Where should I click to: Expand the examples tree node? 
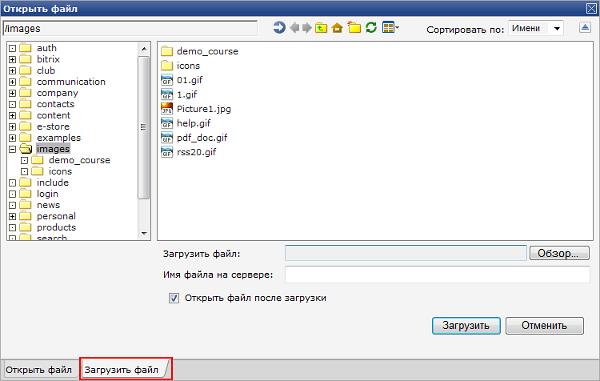point(12,138)
